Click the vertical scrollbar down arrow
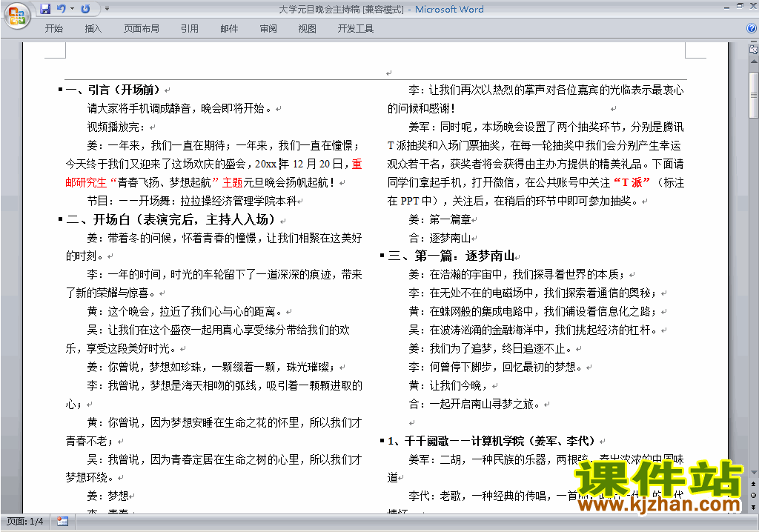 [x=754, y=473]
